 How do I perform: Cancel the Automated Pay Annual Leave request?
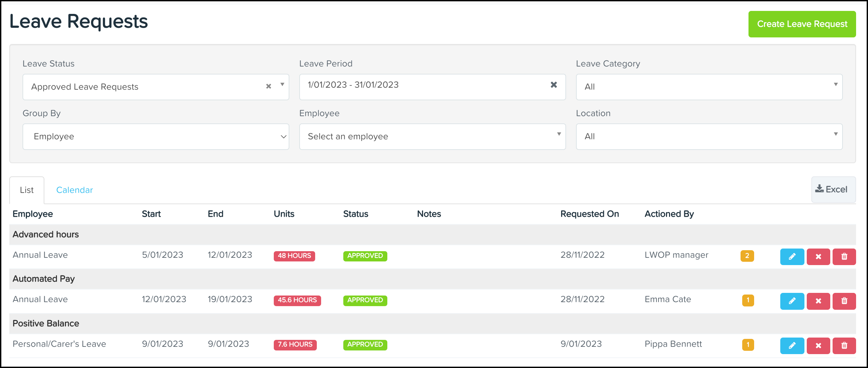point(818,301)
